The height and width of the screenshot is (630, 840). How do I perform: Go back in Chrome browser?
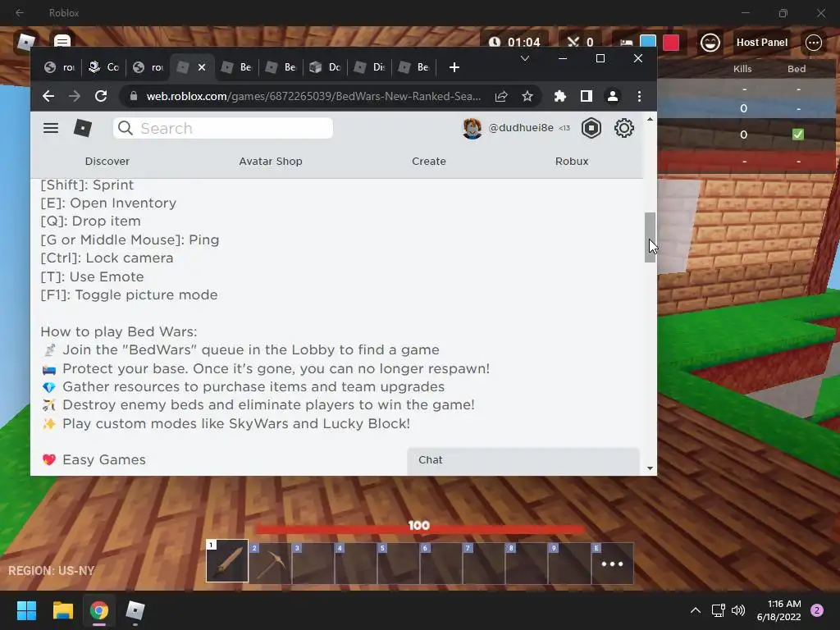click(48, 96)
